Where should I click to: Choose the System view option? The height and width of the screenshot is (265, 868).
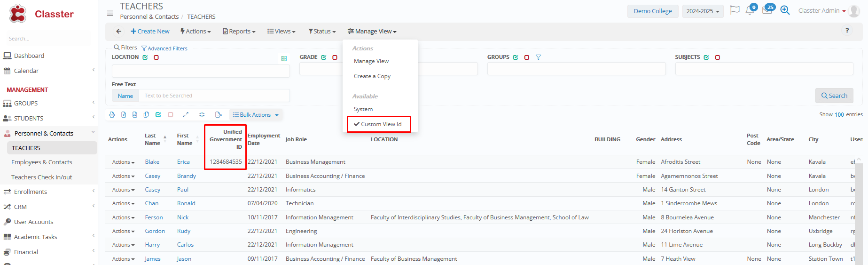click(x=363, y=109)
